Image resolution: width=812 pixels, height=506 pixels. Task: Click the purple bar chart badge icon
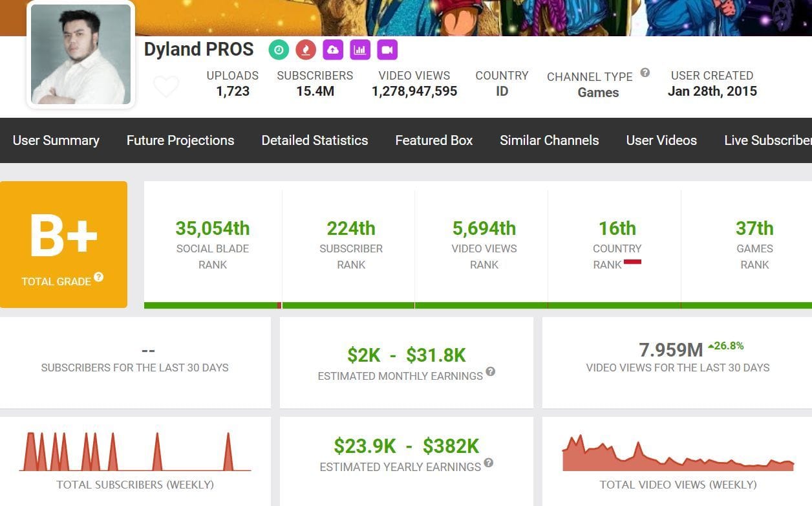[x=360, y=50]
